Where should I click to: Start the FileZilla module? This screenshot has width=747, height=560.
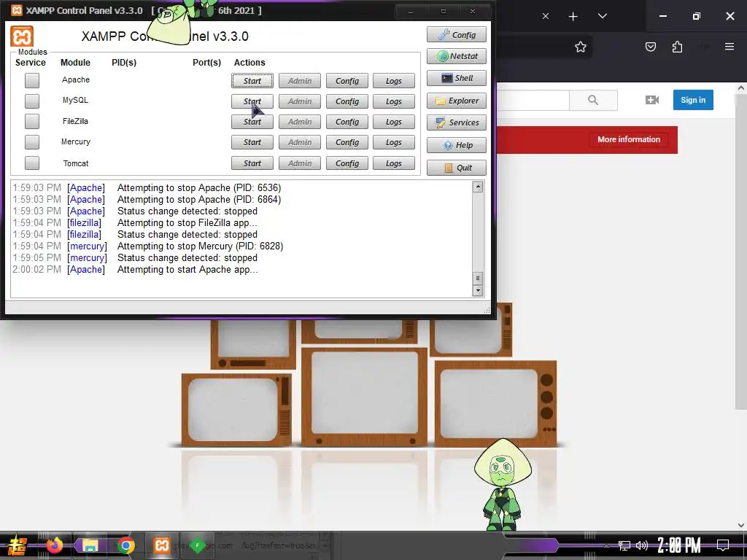tap(252, 122)
